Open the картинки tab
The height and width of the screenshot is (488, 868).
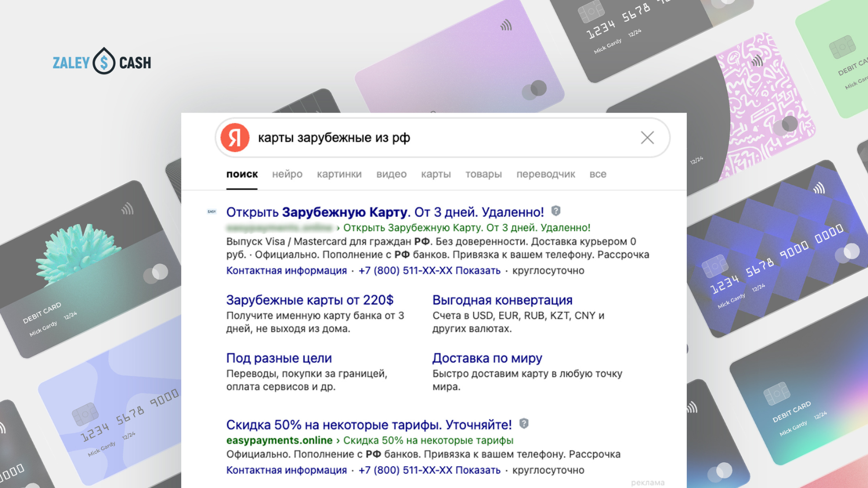click(339, 174)
